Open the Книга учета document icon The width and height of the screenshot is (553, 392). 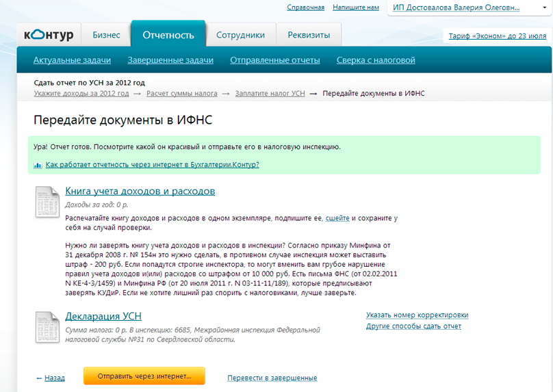point(47,202)
